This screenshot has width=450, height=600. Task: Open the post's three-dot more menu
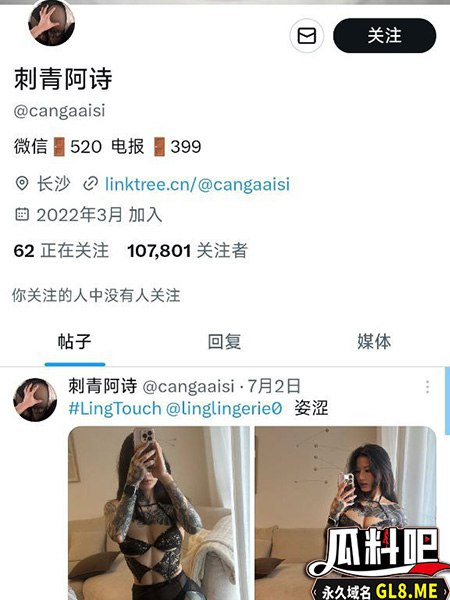click(x=427, y=387)
